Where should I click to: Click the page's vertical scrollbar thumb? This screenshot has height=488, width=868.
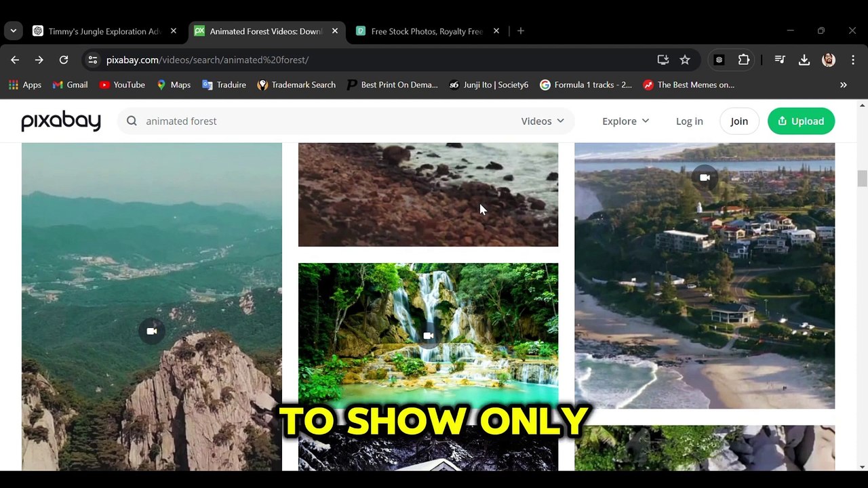point(862,178)
